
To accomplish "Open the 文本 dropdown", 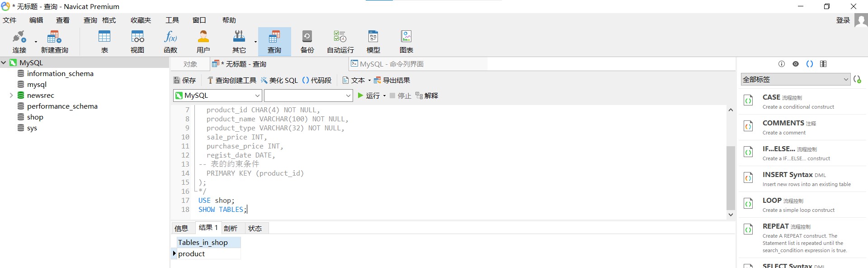I will (x=356, y=80).
